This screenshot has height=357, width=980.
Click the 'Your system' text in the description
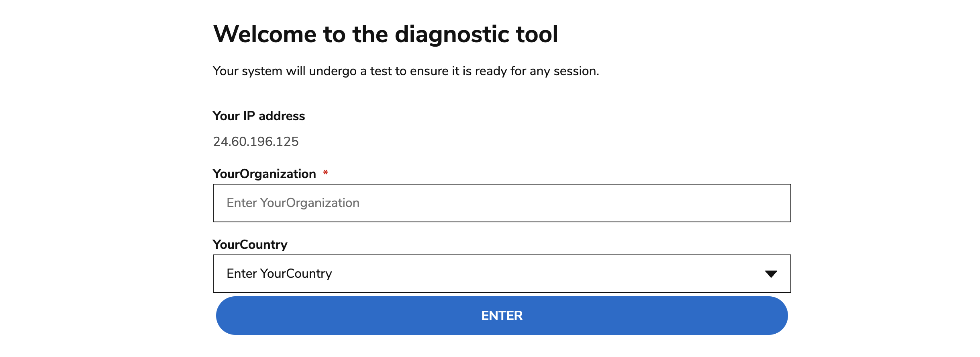[247, 71]
